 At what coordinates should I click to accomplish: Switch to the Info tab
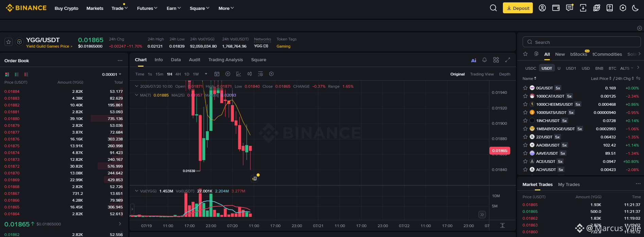tap(159, 60)
